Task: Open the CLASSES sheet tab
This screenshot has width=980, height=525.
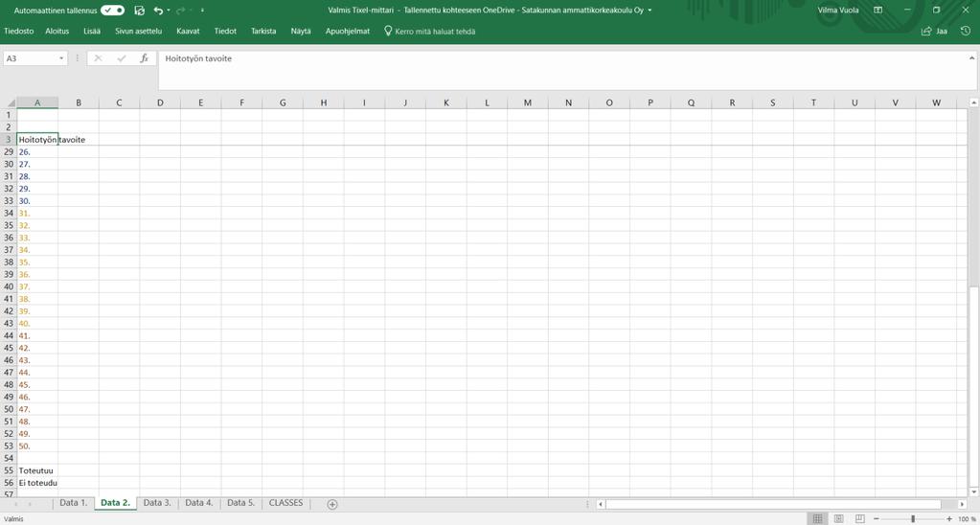Action: click(285, 503)
